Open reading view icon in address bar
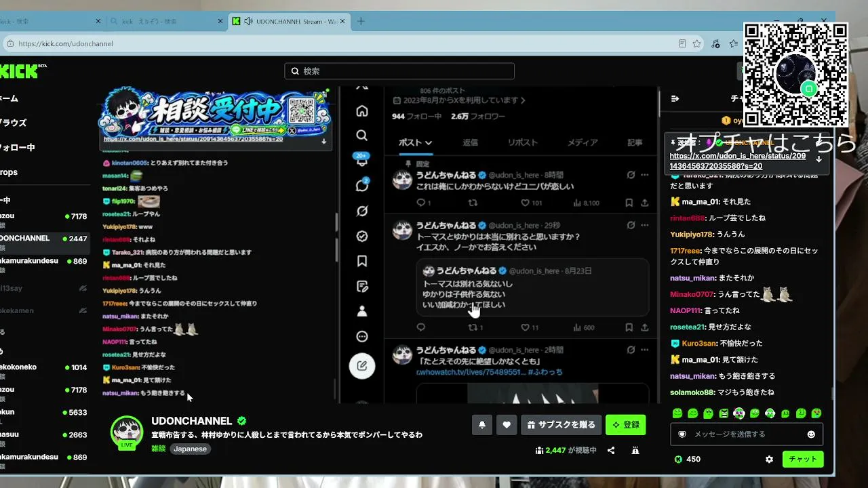 [682, 43]
